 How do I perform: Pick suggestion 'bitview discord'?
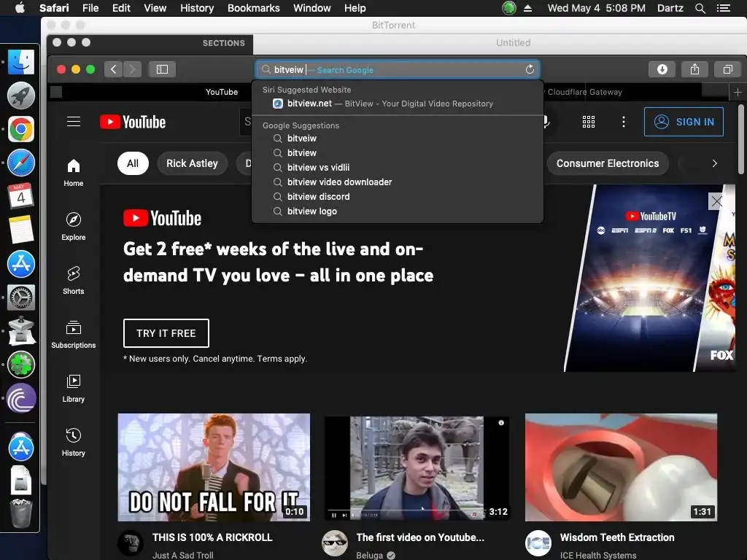[x=398, y=197]
